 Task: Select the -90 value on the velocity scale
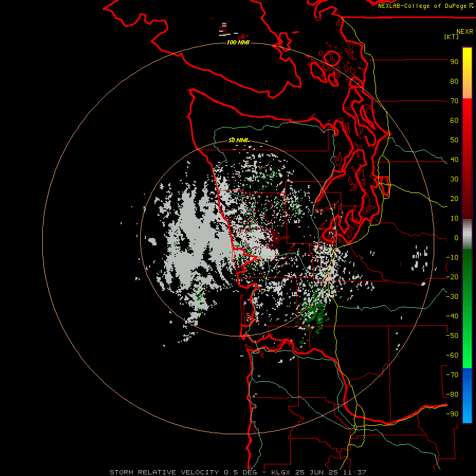click(x=452, y=414)
